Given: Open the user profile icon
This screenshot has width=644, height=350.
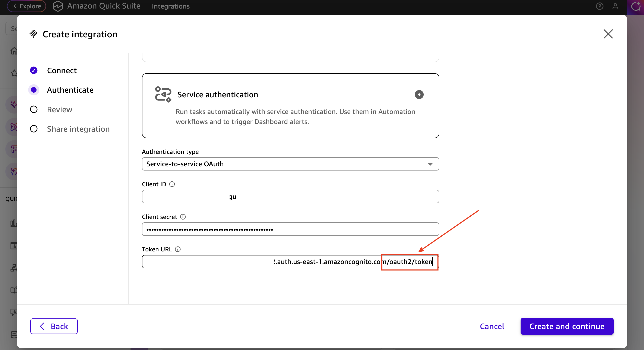Looking at the screenshot, I should [616, 6].
